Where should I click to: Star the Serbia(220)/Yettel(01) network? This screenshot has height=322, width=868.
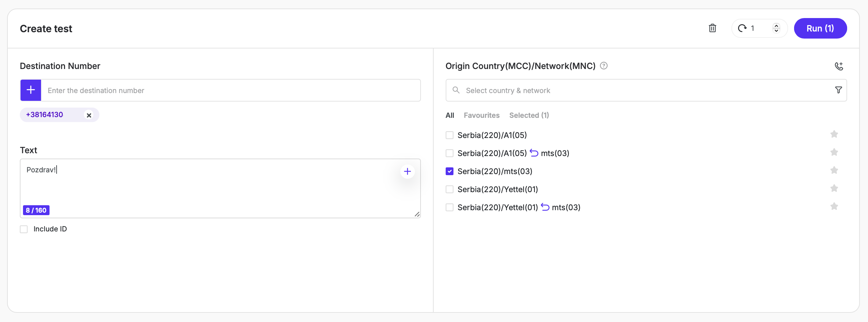[x=834, y=189]
